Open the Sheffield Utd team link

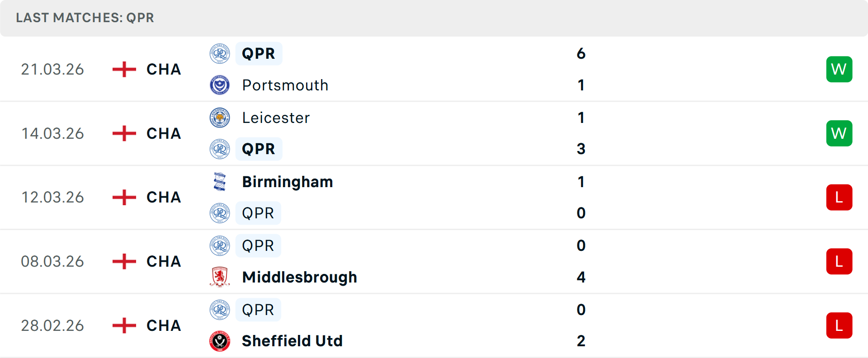[x=292, y=341]
